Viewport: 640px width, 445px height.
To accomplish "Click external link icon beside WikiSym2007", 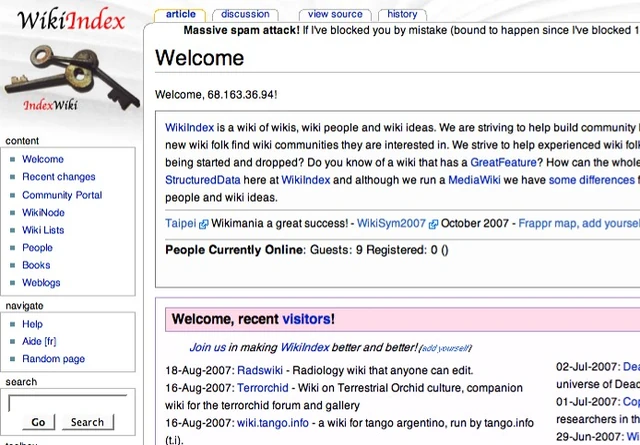I will coord(433,224).
